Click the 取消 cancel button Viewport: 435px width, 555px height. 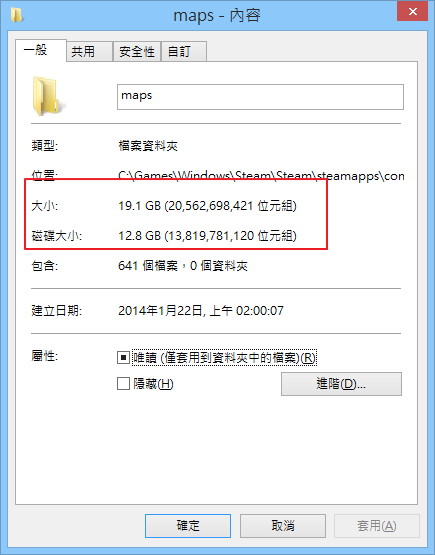[x=283, y=526]
